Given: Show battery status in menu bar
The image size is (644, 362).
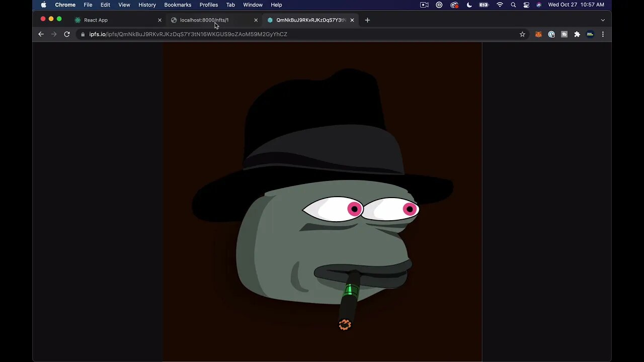Looking at the screenshot, I should tap(484, 5).
